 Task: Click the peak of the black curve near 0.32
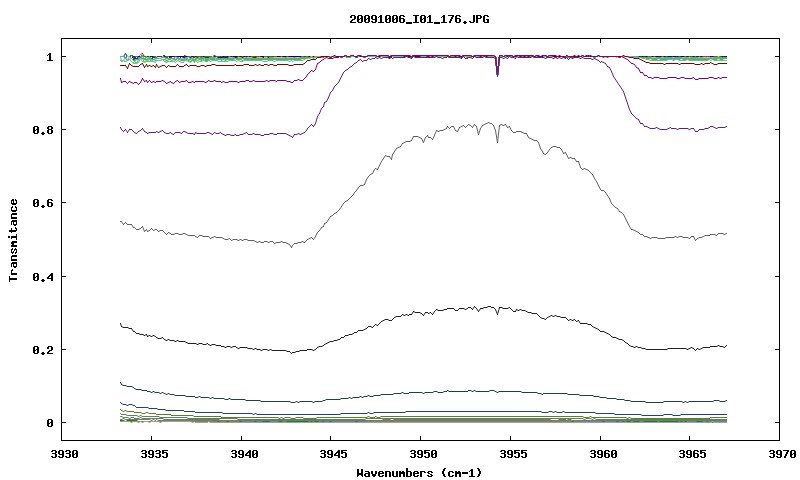[x=490, y=307]
